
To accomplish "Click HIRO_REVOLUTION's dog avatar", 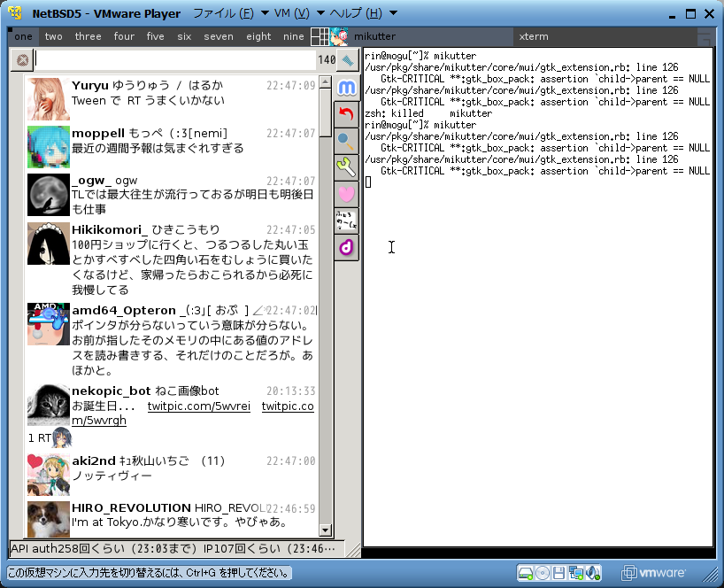I will (49, 520).
